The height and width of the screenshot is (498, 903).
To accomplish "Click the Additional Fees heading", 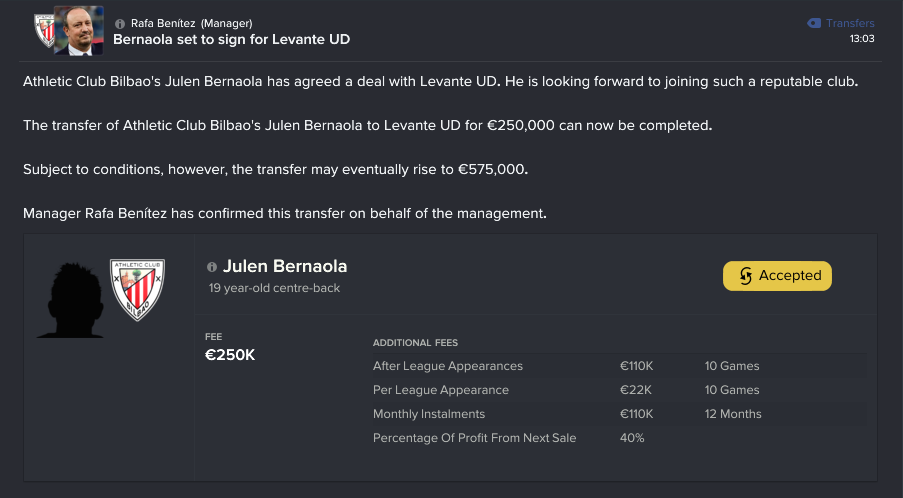I will (415, 343).
